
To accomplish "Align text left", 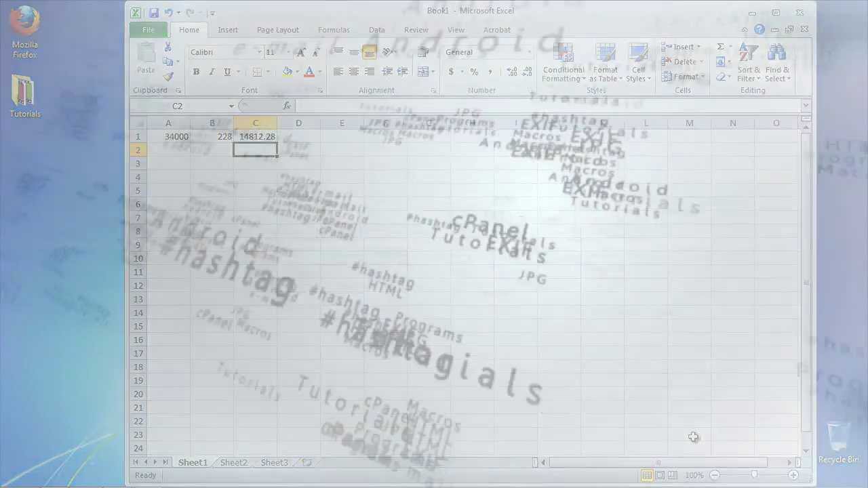I will click(x=338, y=71).
